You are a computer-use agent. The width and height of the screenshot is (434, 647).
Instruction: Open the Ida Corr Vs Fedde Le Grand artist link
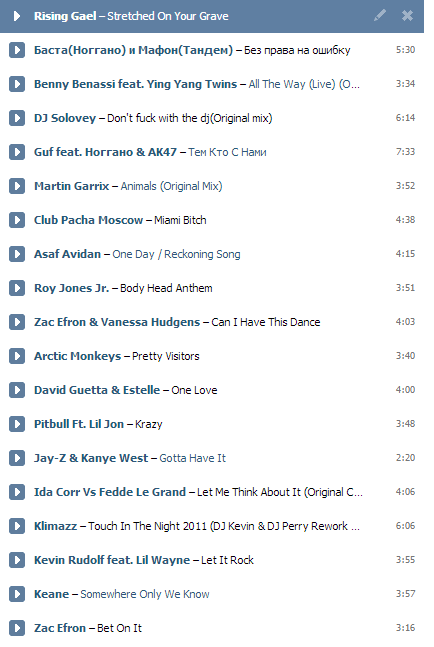[110, 492]
